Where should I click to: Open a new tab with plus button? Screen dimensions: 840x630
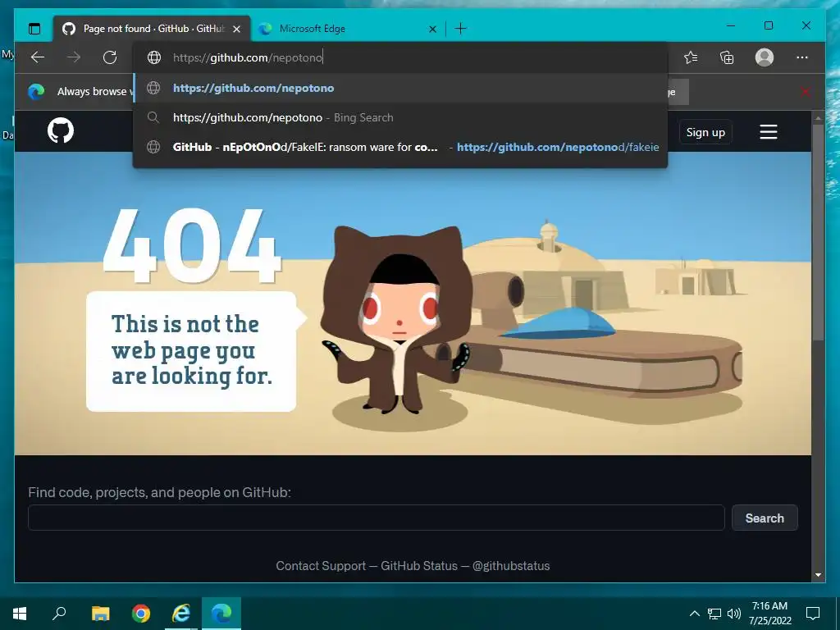461,29
